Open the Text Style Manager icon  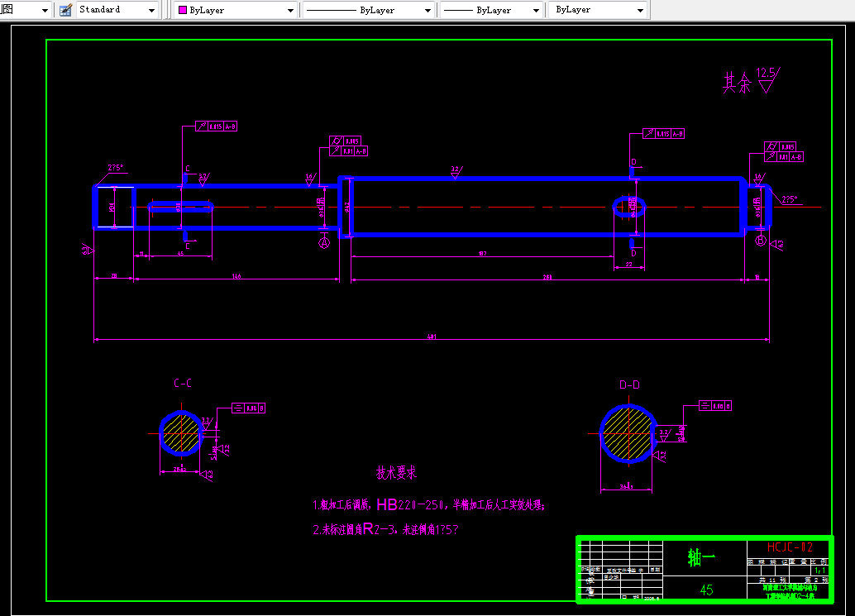[x=65, y=10]
